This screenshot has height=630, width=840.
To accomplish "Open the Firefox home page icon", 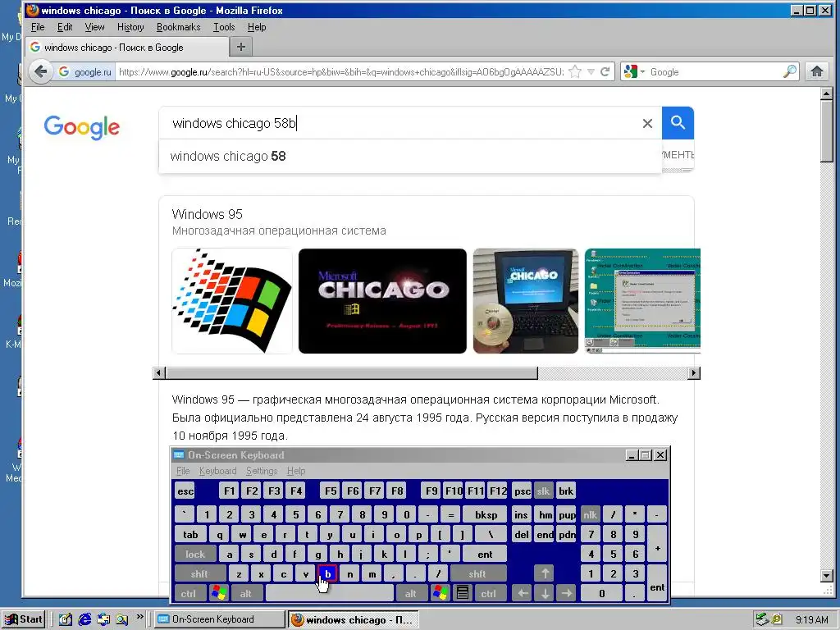I will point(817,72).
